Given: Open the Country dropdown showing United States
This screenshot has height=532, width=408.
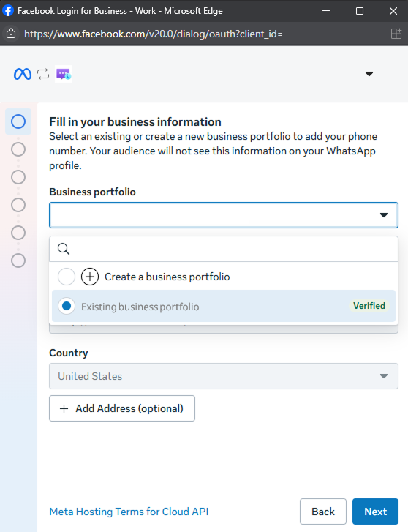Looking at the screenshot, I should tap(224, 376).
